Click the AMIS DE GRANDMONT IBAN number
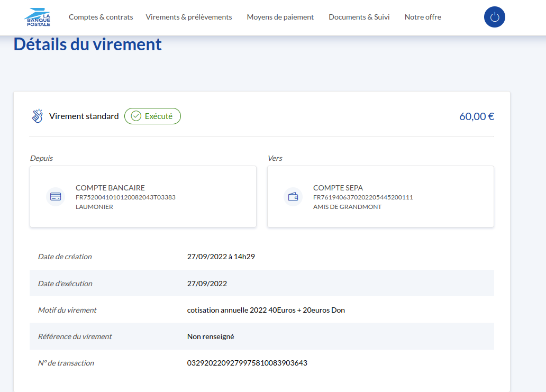Viewport: 546px width, 392px height. pyautogui.click(x=363, y=197)
